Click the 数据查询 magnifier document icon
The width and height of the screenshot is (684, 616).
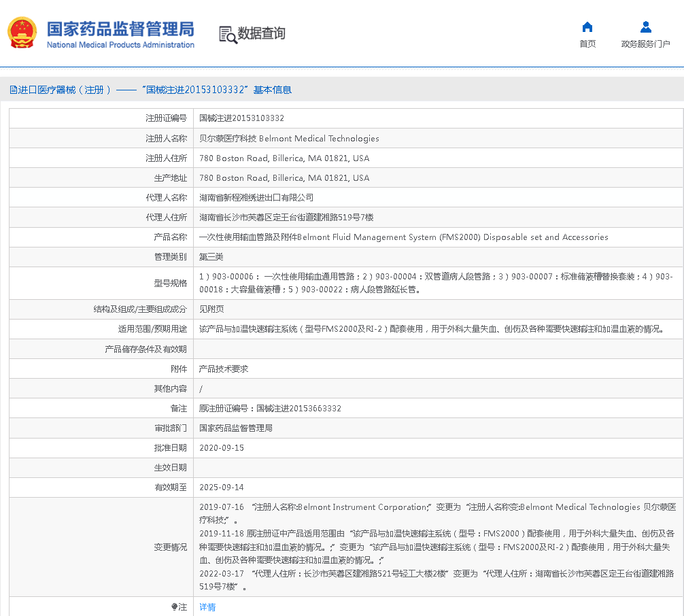pyautogui.click(x=228, y=34)
